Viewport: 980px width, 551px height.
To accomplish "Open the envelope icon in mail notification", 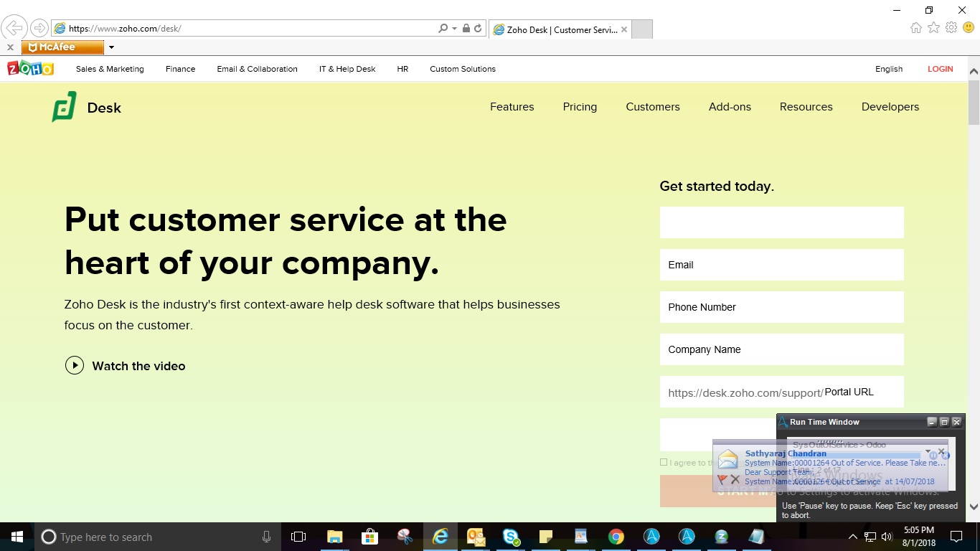I will (728, 459).
